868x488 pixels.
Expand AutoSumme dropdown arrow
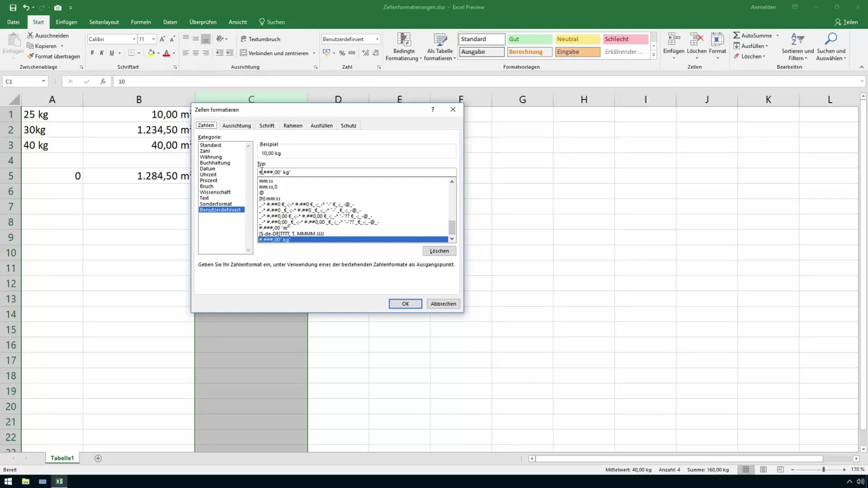pos(778,35)
